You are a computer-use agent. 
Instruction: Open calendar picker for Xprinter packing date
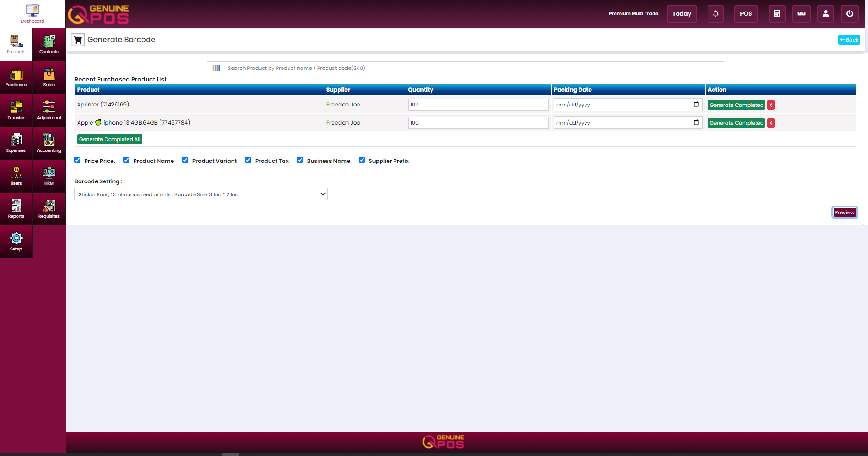tap(696, 105)
